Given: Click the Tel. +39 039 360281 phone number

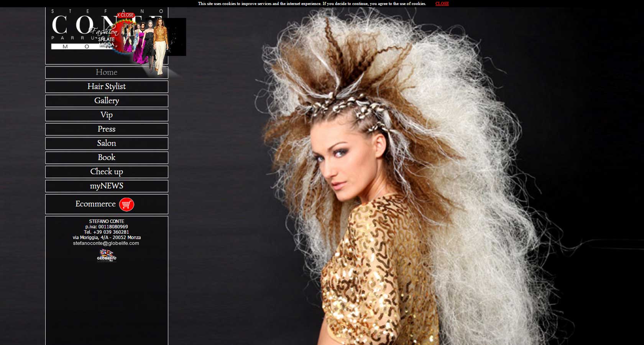Looking at the screenshot, I should coord(107,232).
